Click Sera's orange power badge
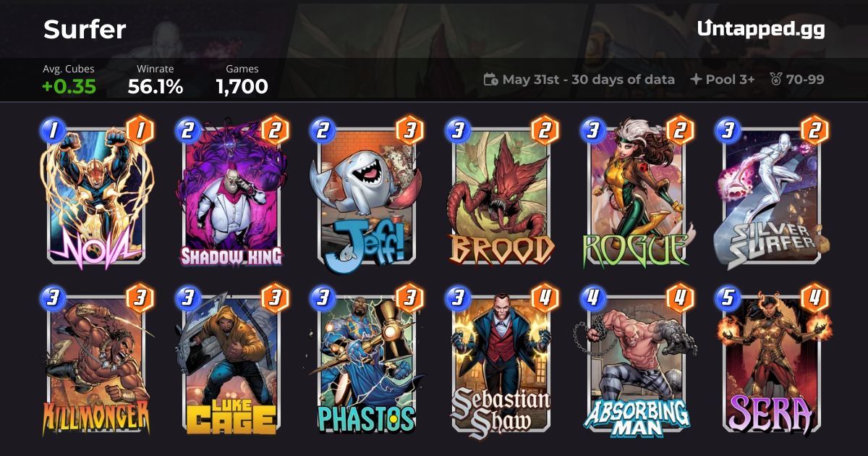Image resolution: width=868 pixels, height=456 pixels. (x=814, y=297)
